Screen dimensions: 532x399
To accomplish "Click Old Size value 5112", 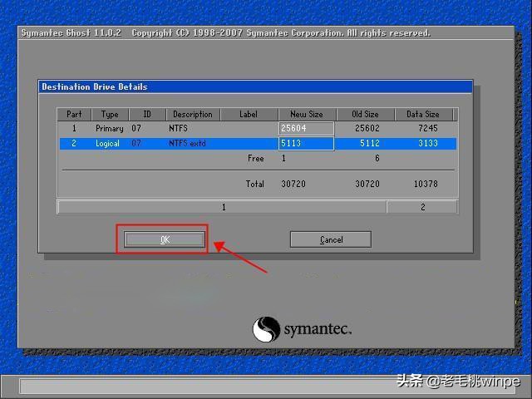I will point(369,143).
